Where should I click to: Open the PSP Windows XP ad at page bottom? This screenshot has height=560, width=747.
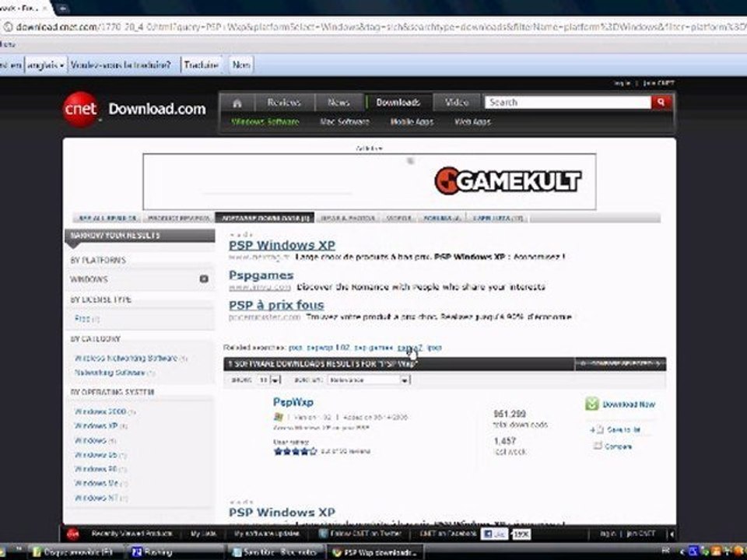[282, 513]
